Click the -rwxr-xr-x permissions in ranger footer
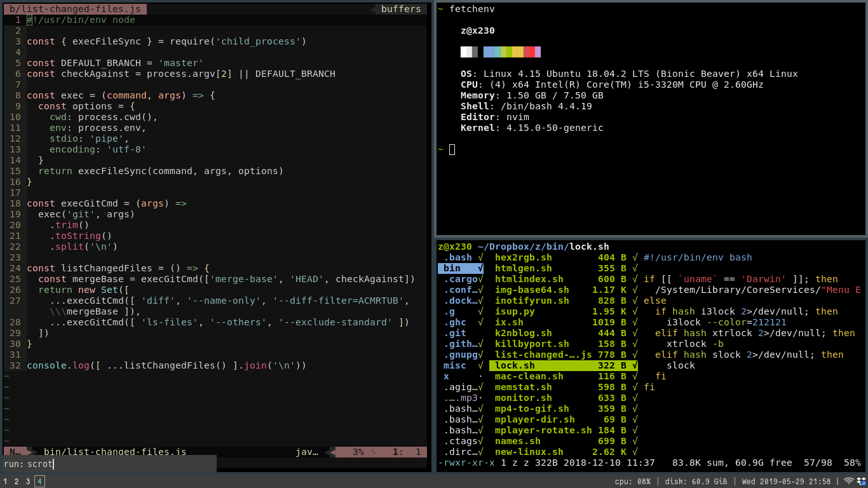The image size is (868, 488). tap(466, 463)
